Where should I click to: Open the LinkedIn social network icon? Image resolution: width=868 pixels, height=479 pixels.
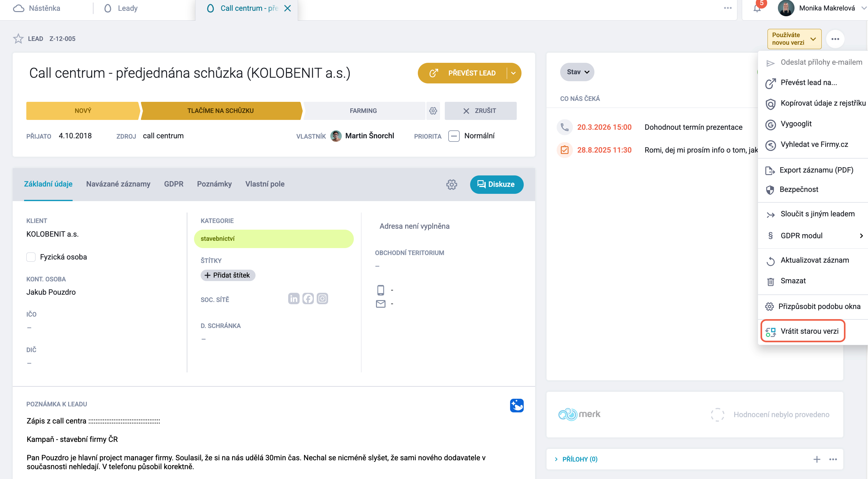pos(294,299)
